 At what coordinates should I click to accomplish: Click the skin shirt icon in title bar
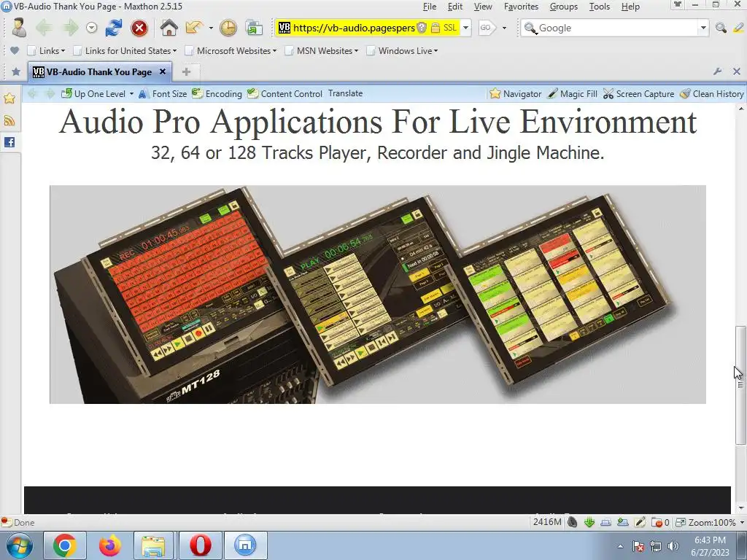pos(678,5)
